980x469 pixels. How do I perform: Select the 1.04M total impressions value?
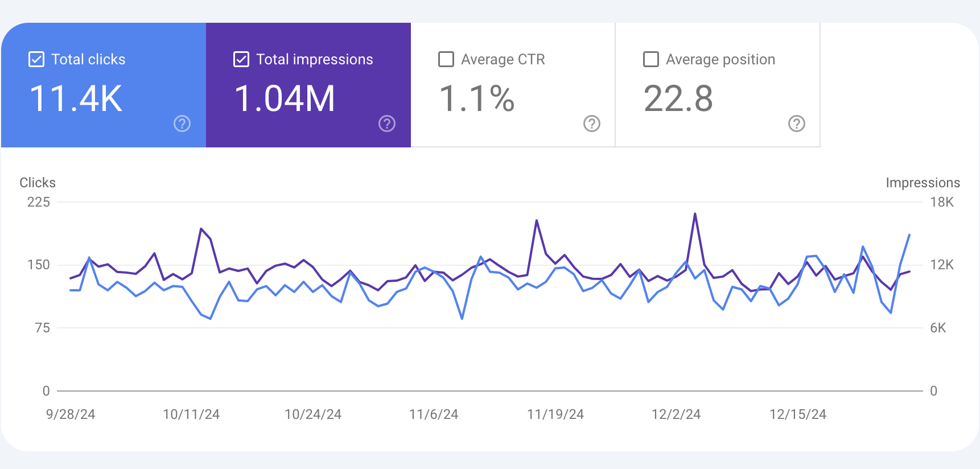pos(285,98)
